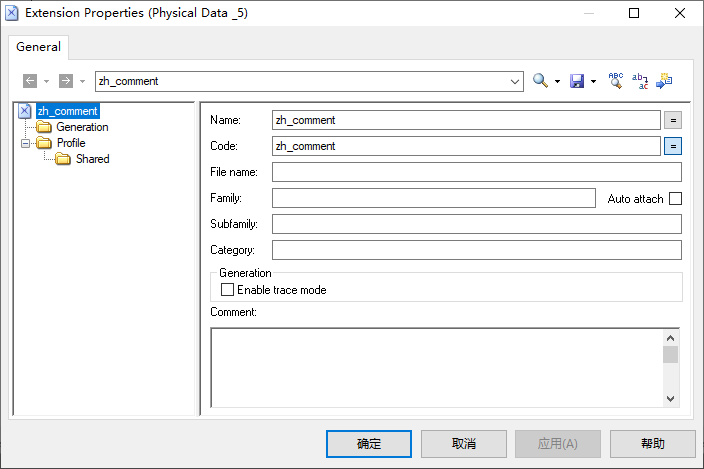Click the Save floppy disk icon
The height and width of the screenshot is (469, 704).
click(x=577, y=81)
